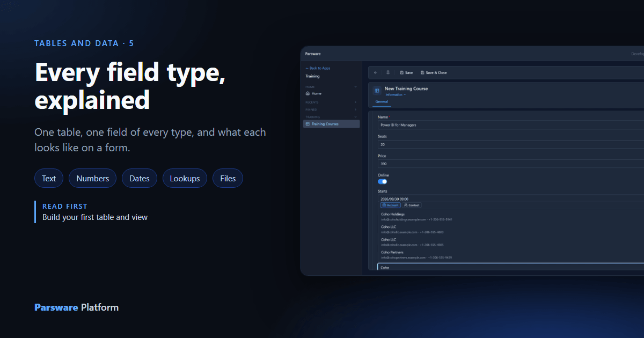Click the Files topic chip
644x338 pixels.
pos(228,179)
